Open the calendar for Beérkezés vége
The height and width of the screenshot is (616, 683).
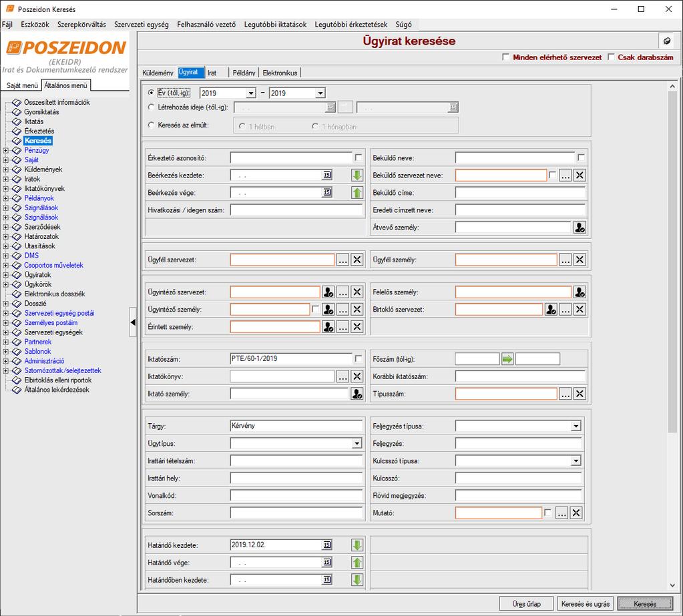click(327, 192)
